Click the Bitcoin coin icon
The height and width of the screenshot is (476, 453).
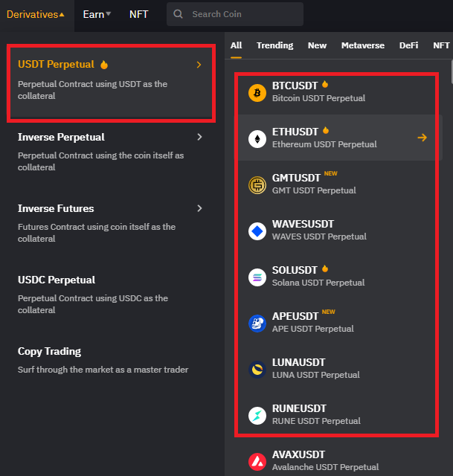pyautogui.click(x=257, y=92)
